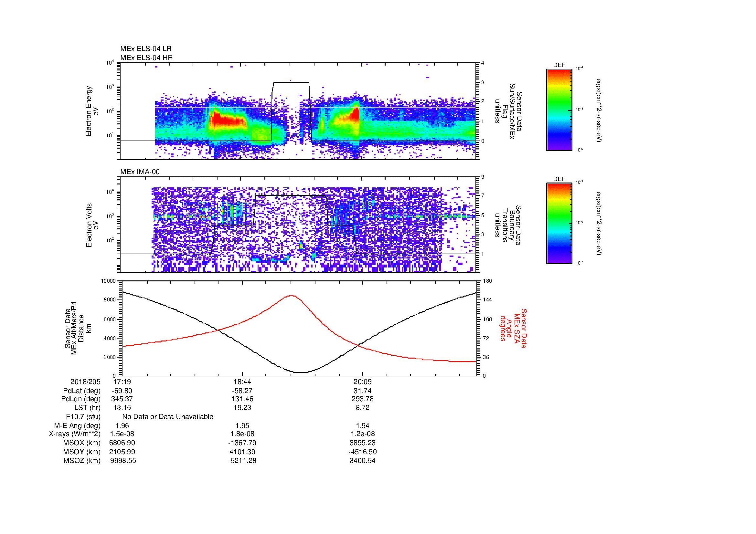Click the altitude curve minimum near periapsis
Screen dimensions: 756x534
pyautogui.click(x=301, y=372)
